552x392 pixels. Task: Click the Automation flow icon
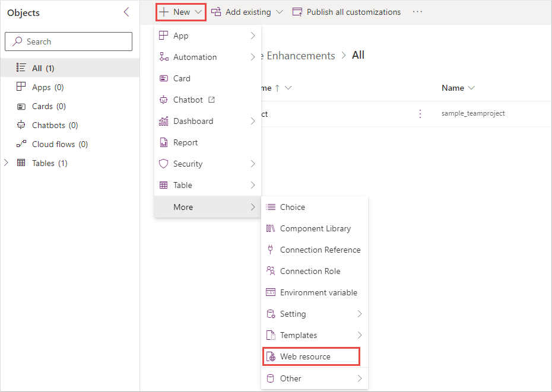point(164,57)
